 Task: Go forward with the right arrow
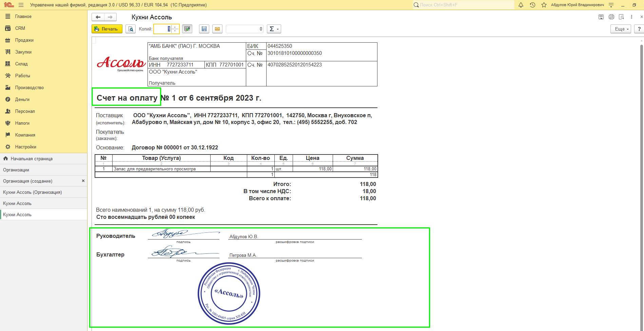[110, 17]
